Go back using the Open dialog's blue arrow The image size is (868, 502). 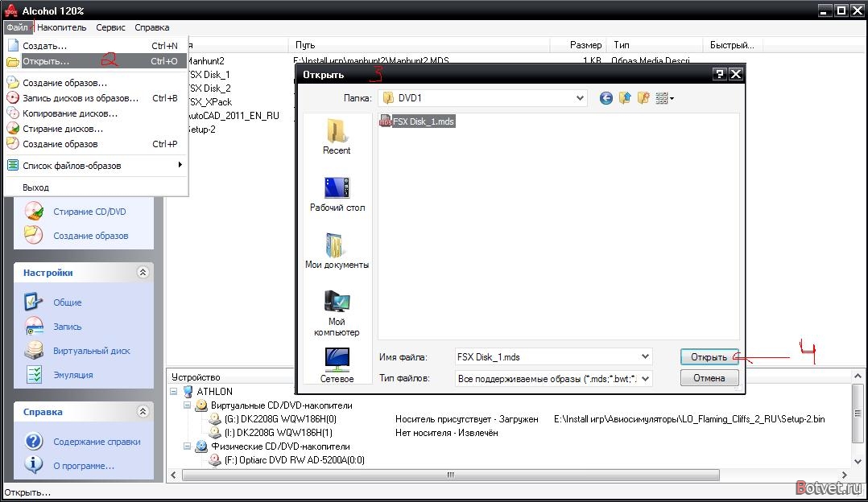[606, 98]
